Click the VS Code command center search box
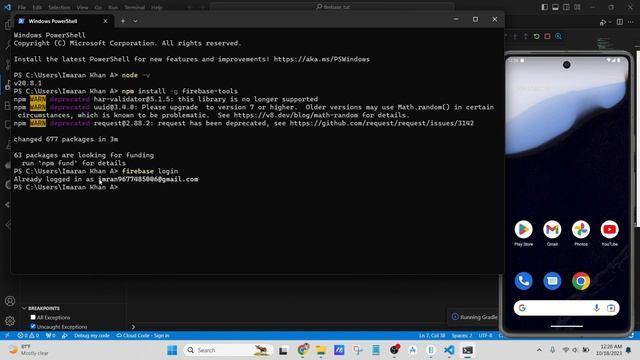640x360 pixels. [x=332, y=7]
